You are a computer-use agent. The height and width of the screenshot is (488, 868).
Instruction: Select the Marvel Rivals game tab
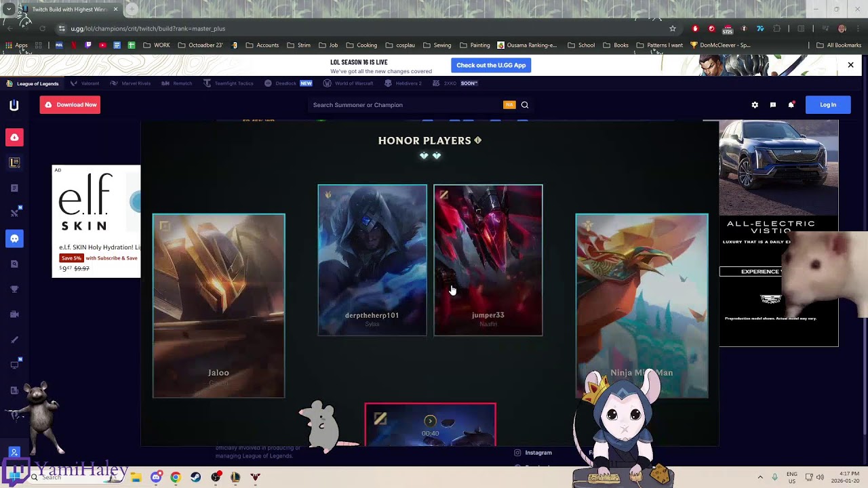click(x=130, y=83)
